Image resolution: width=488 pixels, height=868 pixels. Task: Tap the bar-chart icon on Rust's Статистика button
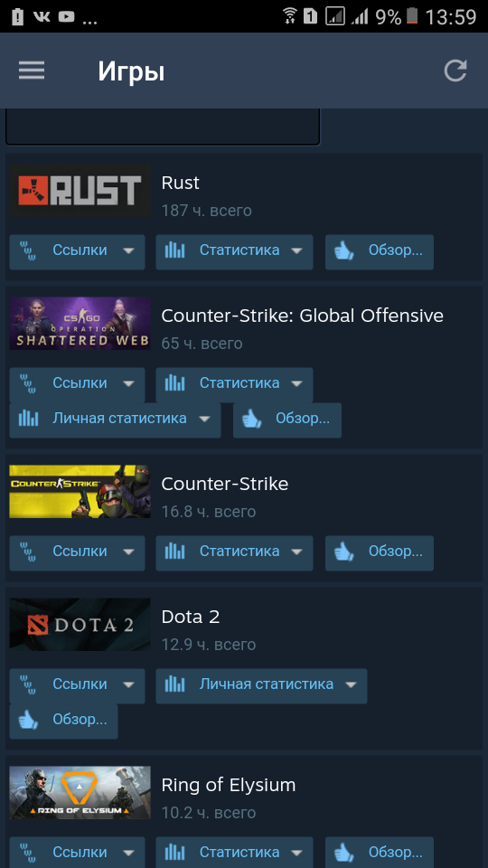point(174,250)
